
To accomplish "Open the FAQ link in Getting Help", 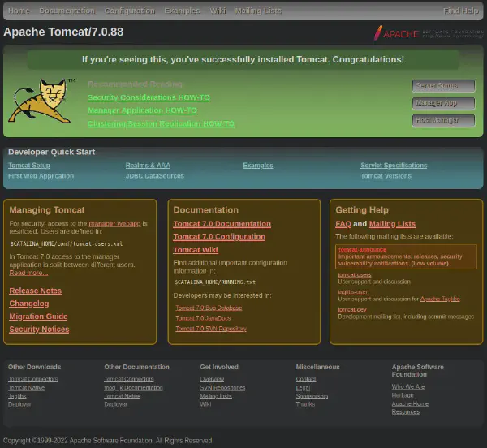I will (343, 224).
